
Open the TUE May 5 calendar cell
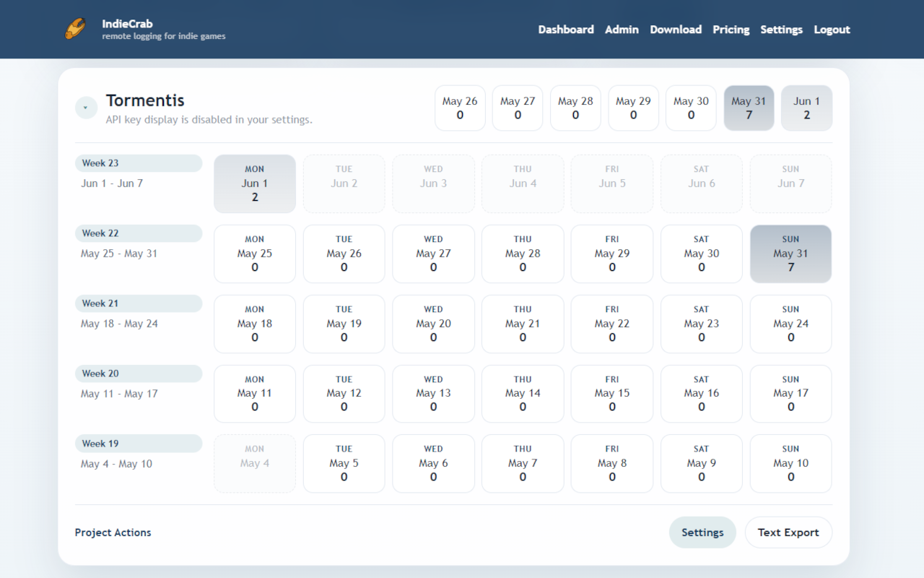pyautogui.click(x=344, y=464)
